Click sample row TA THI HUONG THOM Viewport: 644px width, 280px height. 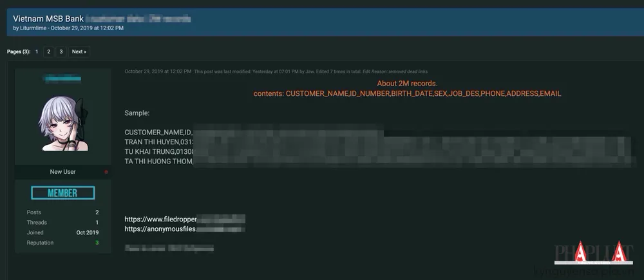pyautogui.click(x=158, y=162)
